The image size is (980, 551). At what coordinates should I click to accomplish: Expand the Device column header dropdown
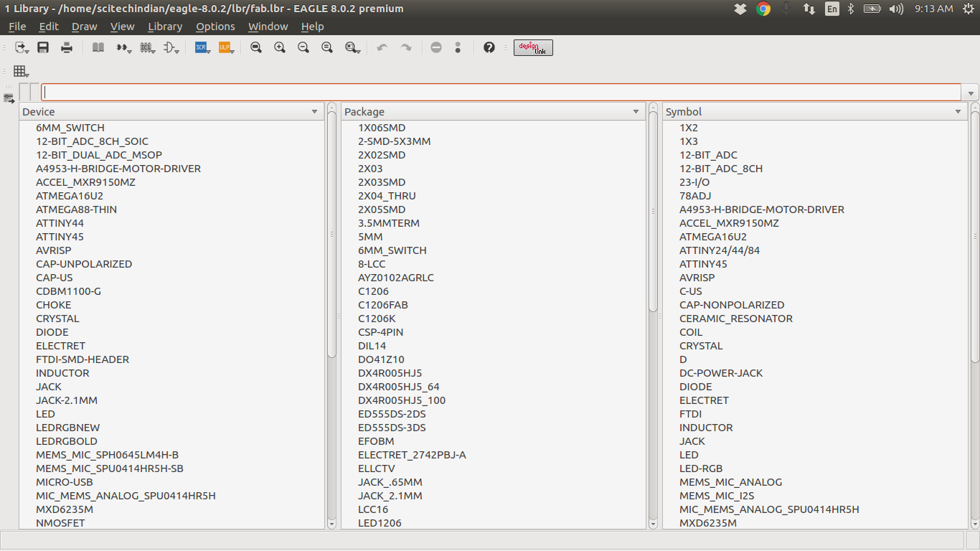coord(314,112)
